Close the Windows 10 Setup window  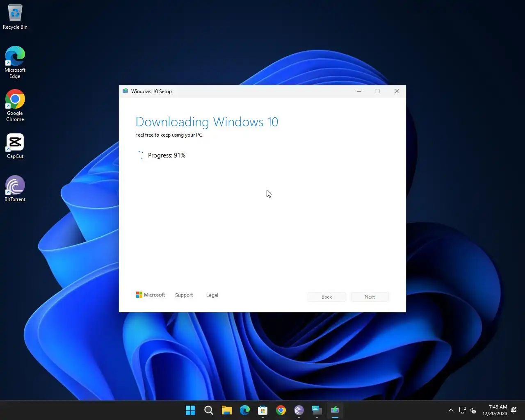(397, 91)
